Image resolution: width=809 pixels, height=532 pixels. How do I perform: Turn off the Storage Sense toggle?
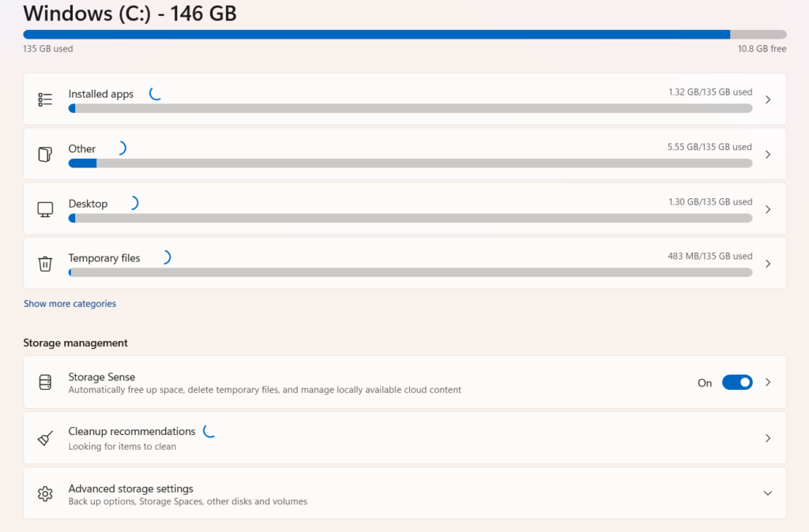(x=737, y=383)
